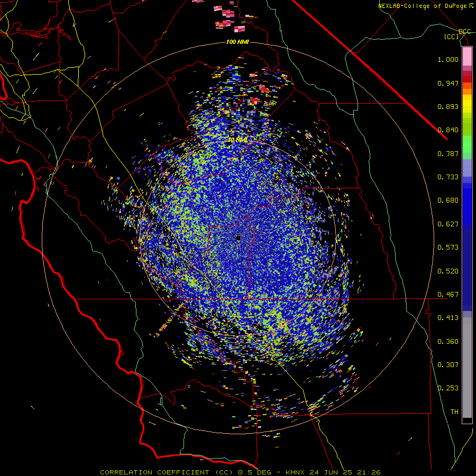
Task: Select the 0.787 legend value
Action: coord(448,153)
